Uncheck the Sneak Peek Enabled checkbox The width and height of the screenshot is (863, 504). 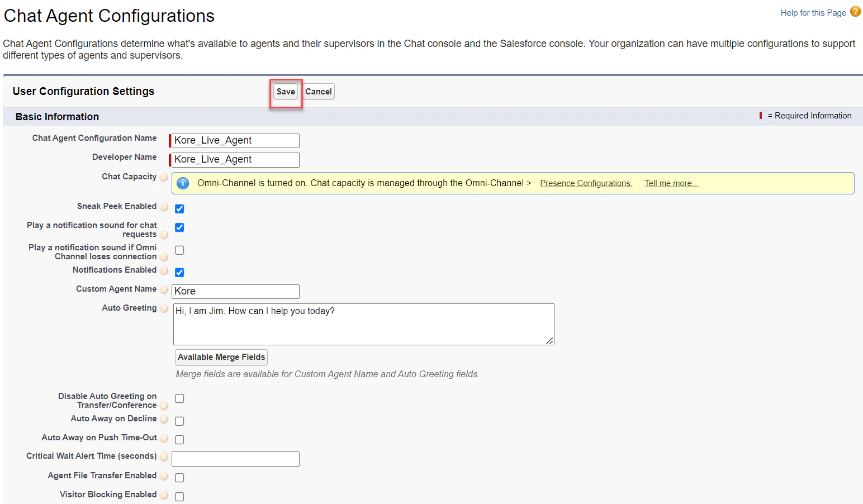point(179,208)
